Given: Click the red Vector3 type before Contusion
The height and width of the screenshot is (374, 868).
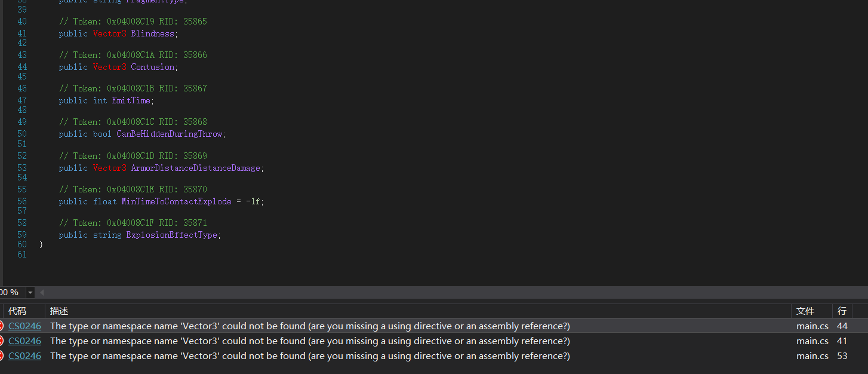Looking at the screenshot, I should click(109, 67).
